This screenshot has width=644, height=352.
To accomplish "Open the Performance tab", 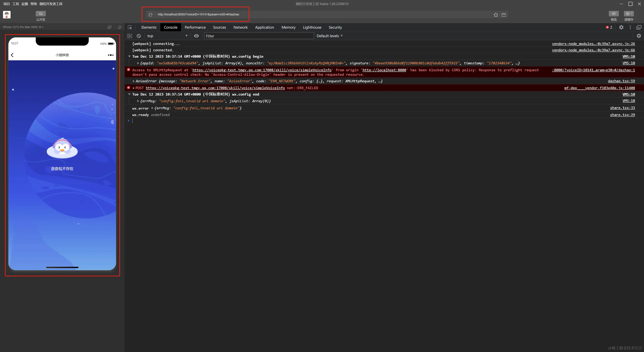I will 195,27.
